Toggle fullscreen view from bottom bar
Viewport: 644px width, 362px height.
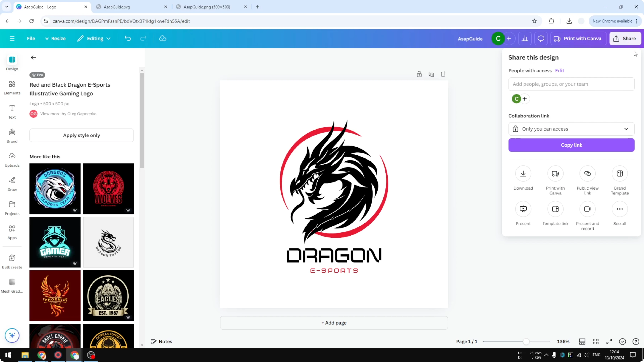click(609, 342)
